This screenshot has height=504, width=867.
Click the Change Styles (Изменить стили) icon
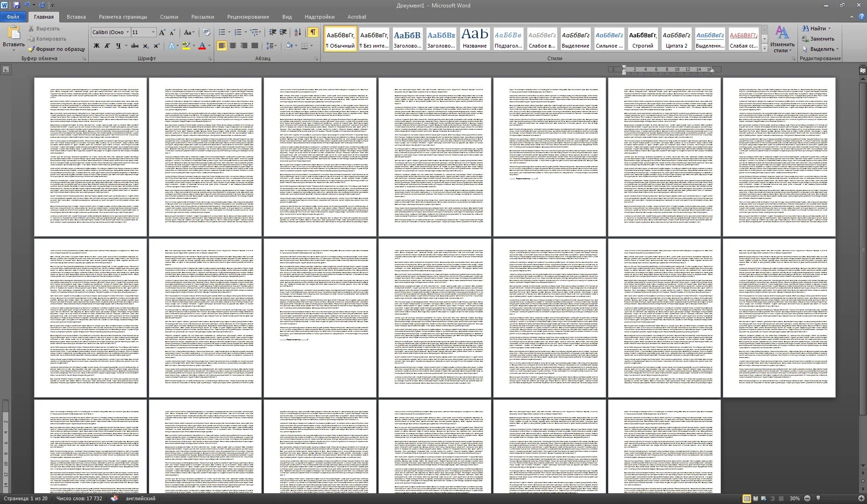(782, 39)
